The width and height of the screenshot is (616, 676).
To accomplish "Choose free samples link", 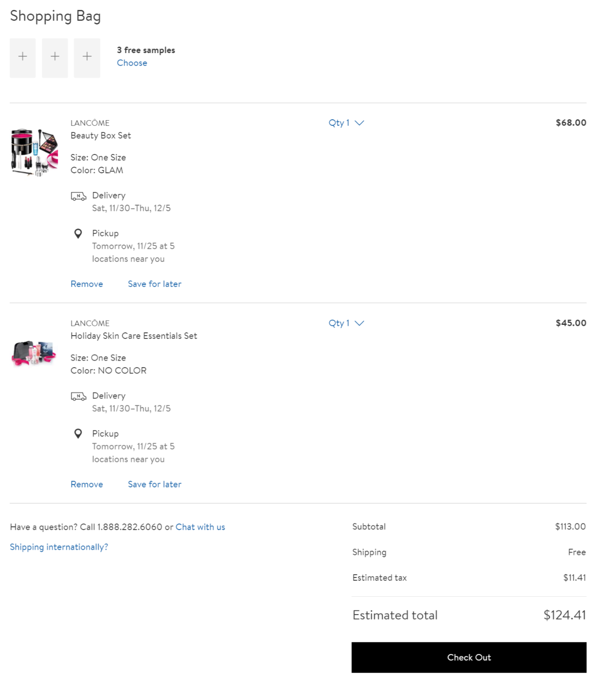I will pyautogui.click(x=132, y=63).
